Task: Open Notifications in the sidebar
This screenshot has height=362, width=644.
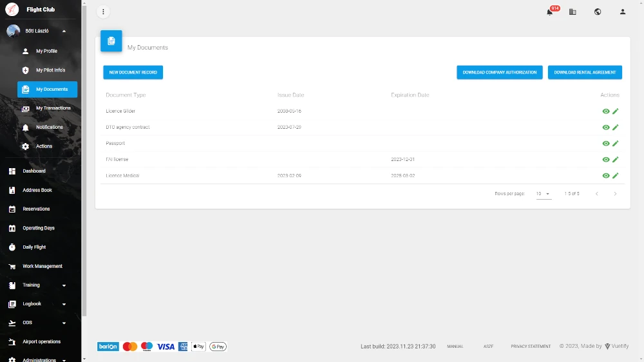Action: pos(47,128)
